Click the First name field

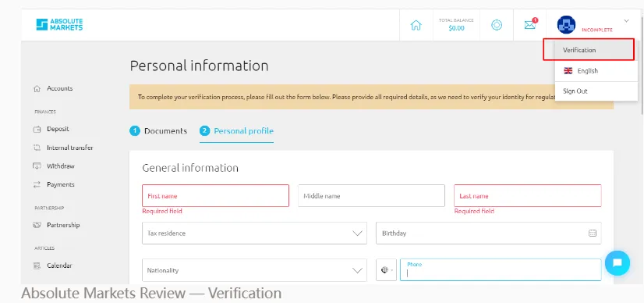[216, 196]
